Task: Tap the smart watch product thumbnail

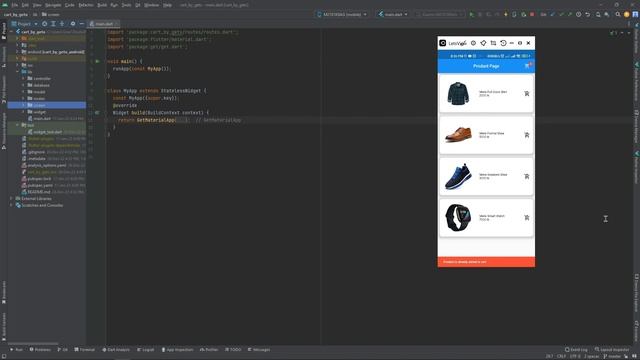Action: pyautogui.click(x=458, y=218)
